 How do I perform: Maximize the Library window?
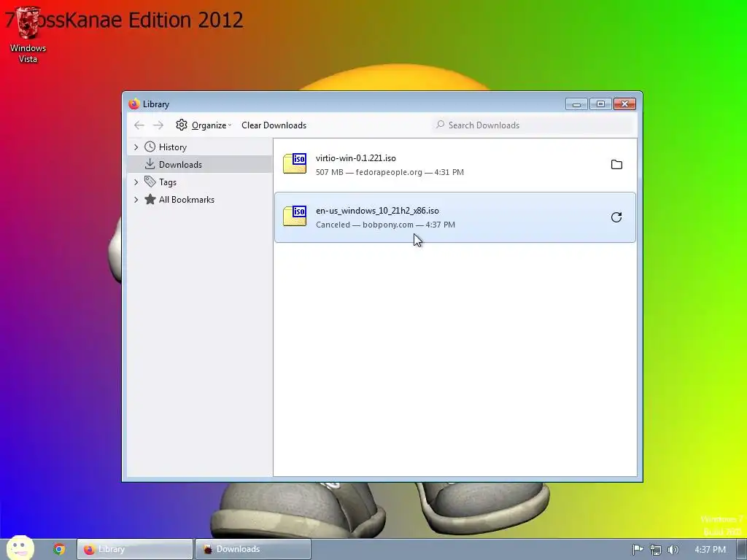coord(600,104)
